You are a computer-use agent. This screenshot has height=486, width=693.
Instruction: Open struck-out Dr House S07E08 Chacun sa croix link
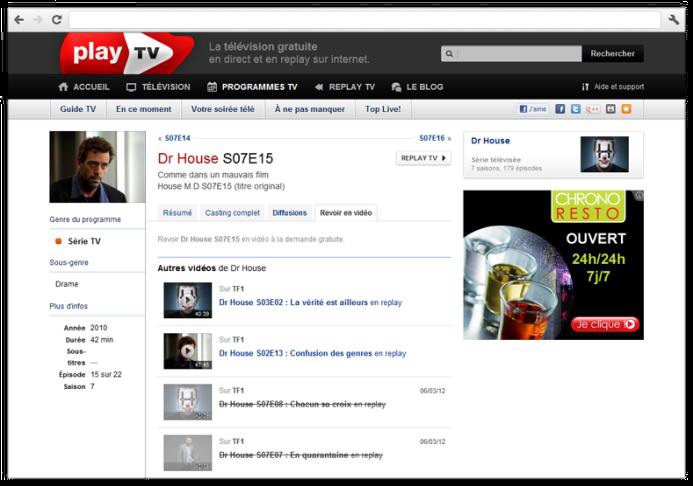302,404
